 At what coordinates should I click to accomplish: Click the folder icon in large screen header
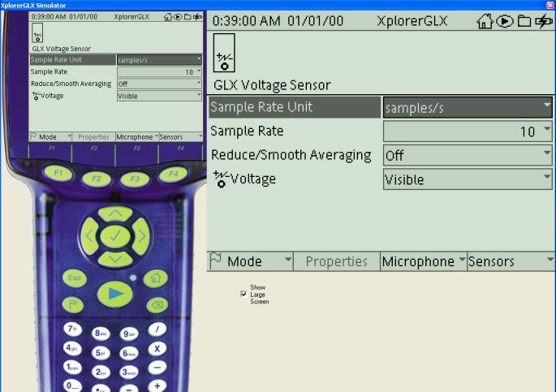click(524, 21)
